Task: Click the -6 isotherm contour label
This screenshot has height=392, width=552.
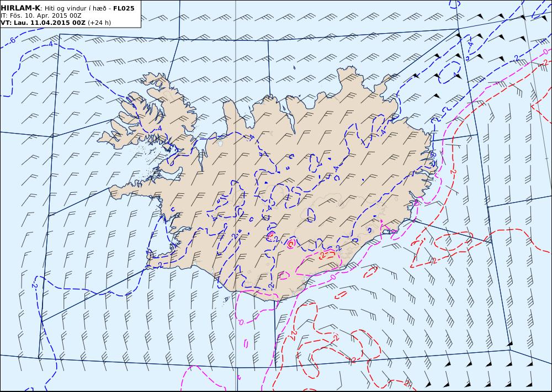Action: coord(12,40)
